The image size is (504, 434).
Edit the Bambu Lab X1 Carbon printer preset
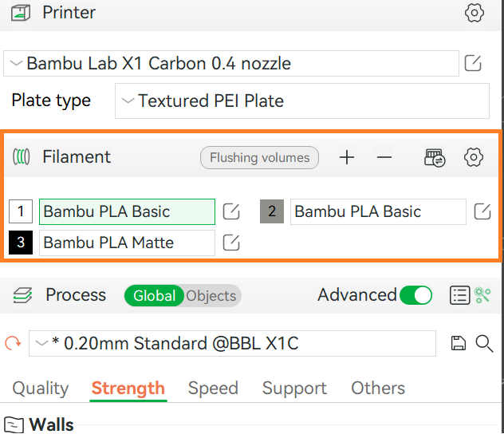[473, 63]
